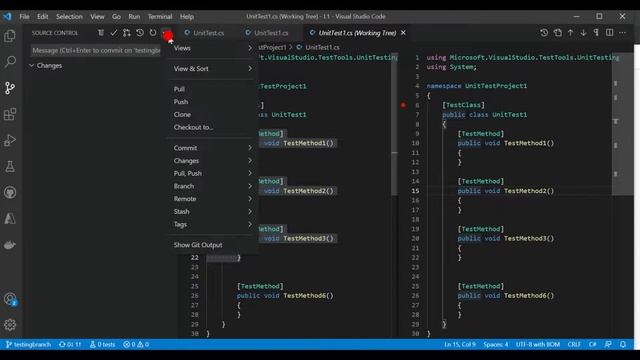
Task: Click the refresh icon in Source Control
Action: point(153,33)
